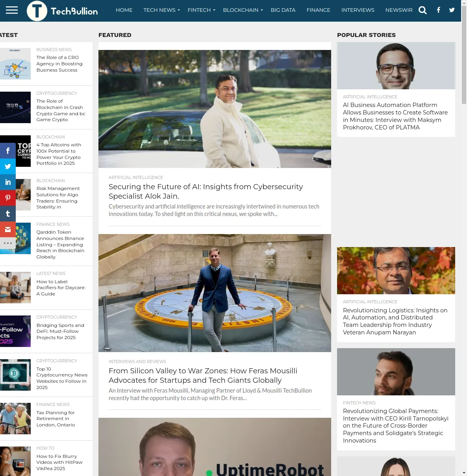Viewport: 467px width, 476px height.
Task: Click the 'How To' category label
Action: pos(46,448)
